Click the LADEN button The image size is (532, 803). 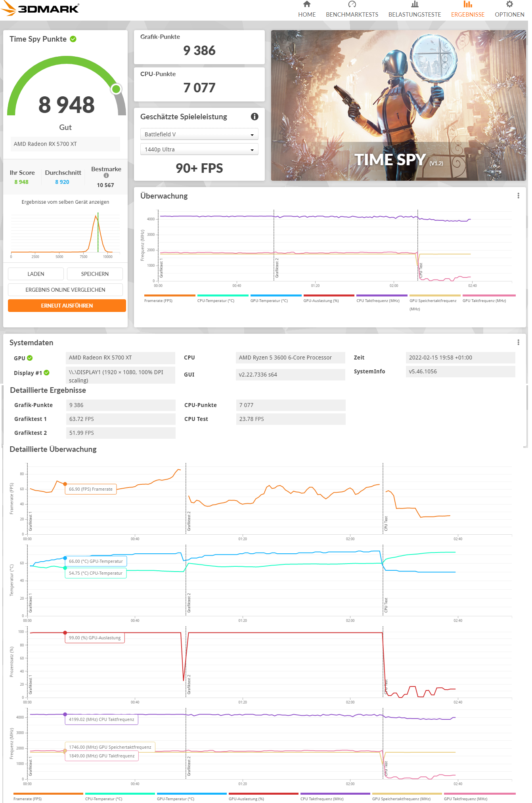click(x=36, y=274)
